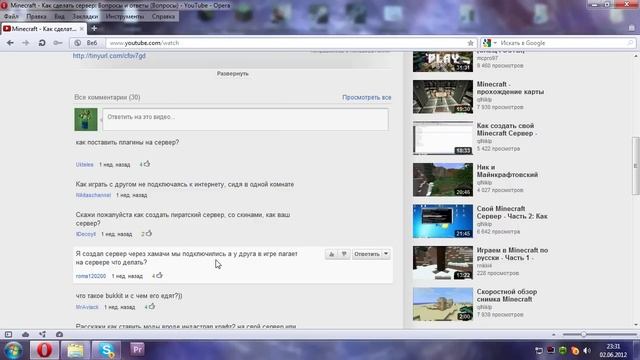640x360 pixels.
Task: Like the comment about плагины на сервер
Action: tap(147, 164)
